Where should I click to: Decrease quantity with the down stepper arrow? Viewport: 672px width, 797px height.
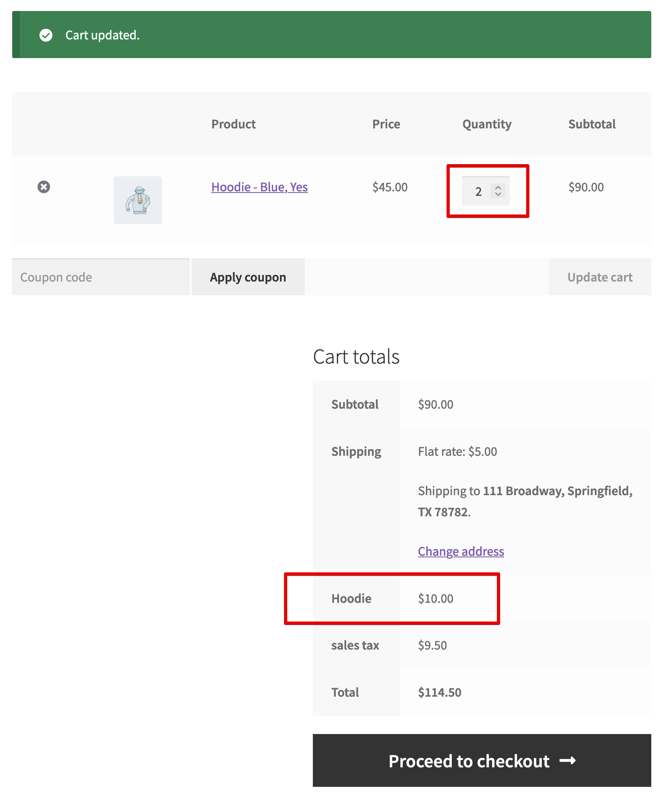click(x=498, y=194)
